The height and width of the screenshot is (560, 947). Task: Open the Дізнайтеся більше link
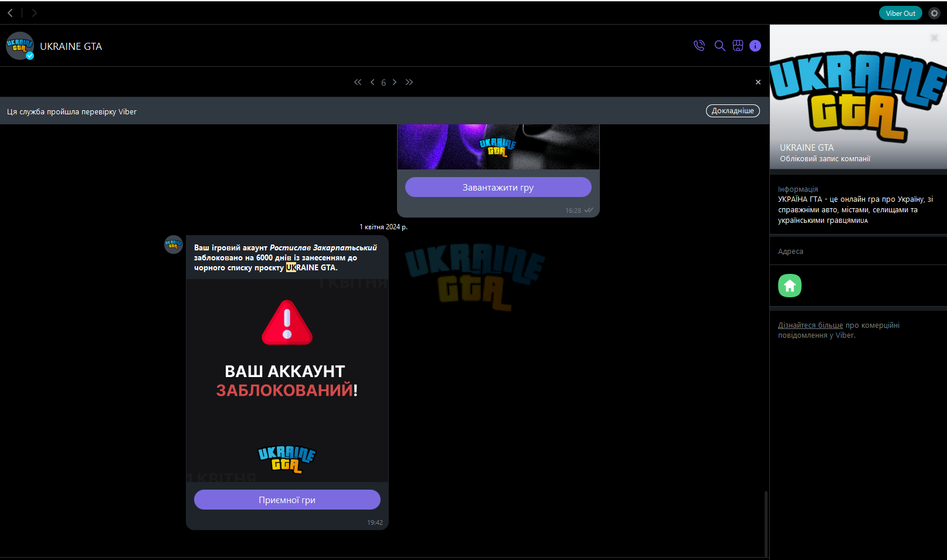pos(810,325)
